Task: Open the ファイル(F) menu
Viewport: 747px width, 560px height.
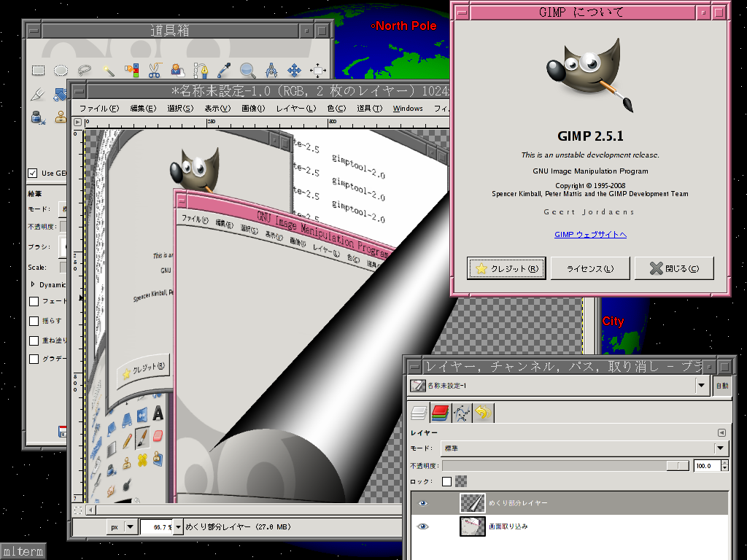Action: point(99,109)
